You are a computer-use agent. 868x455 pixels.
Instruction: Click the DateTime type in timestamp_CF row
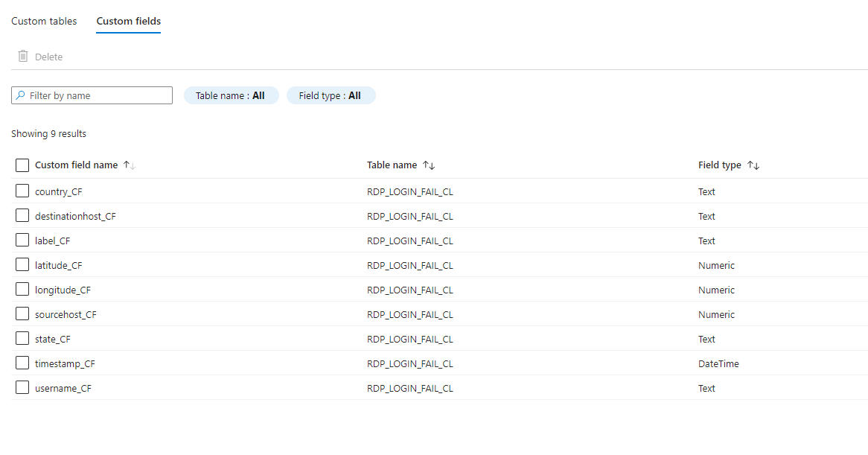[x=718, y=363]
